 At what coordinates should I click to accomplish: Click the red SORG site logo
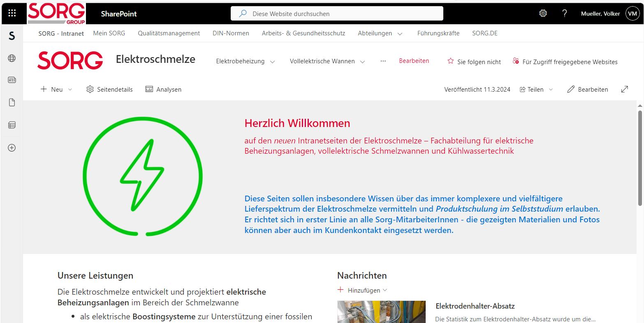click(x=70, y=60)
